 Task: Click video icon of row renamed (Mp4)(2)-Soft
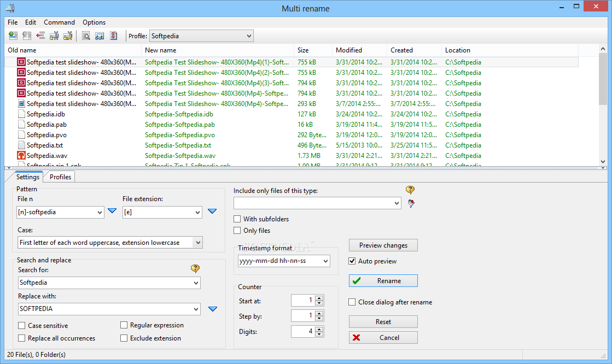(21, 73)
